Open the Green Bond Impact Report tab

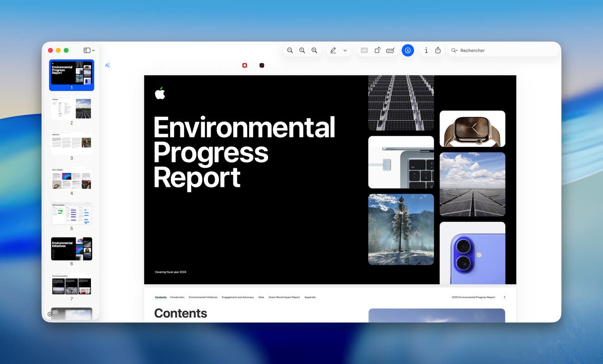pos(284,297)
